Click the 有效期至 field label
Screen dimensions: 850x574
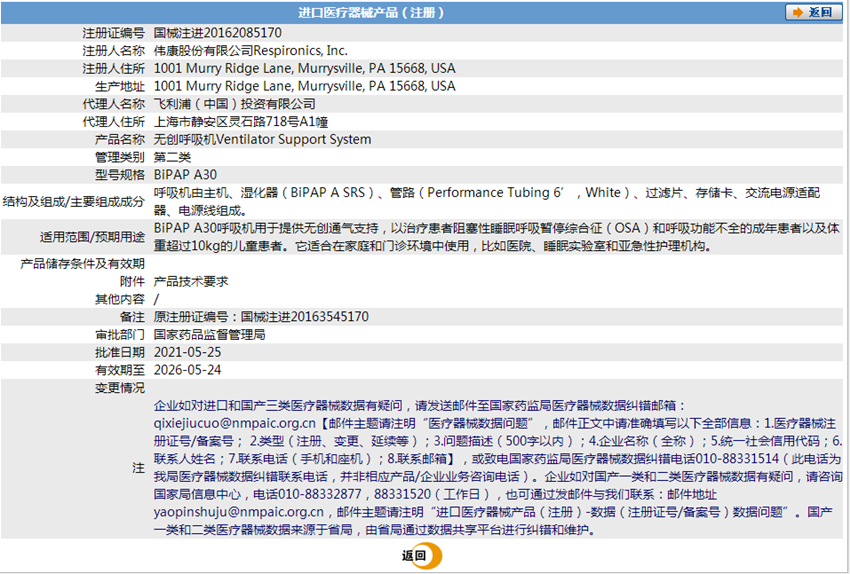[120, 370]
